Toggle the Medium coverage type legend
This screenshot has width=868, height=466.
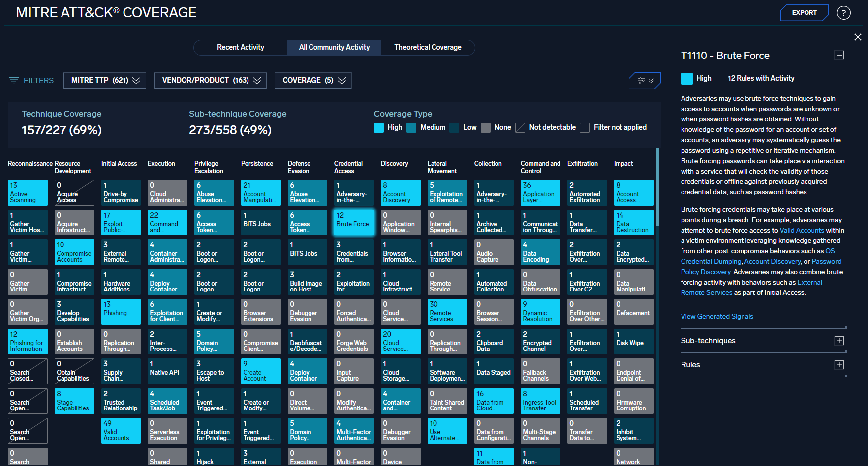(x=411, y=127)
